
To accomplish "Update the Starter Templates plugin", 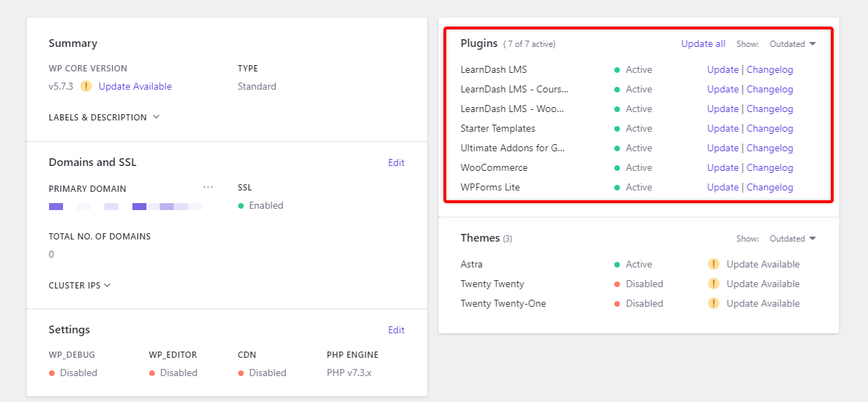I will click(x=723, y=128).
